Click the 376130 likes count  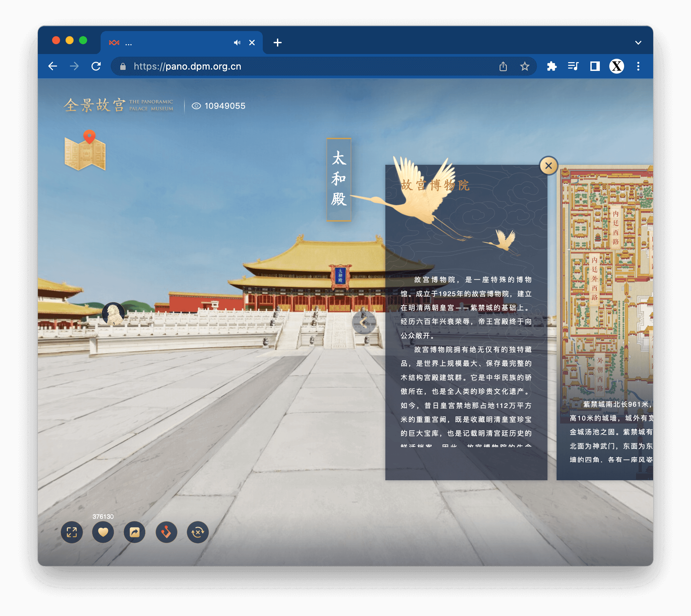click(103, 516)
